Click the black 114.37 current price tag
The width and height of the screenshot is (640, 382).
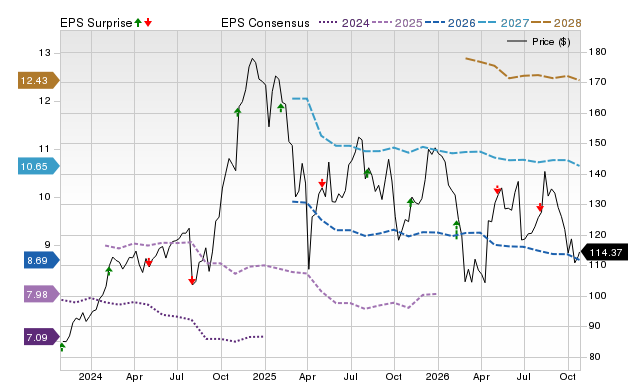click(x=604, y=253)
